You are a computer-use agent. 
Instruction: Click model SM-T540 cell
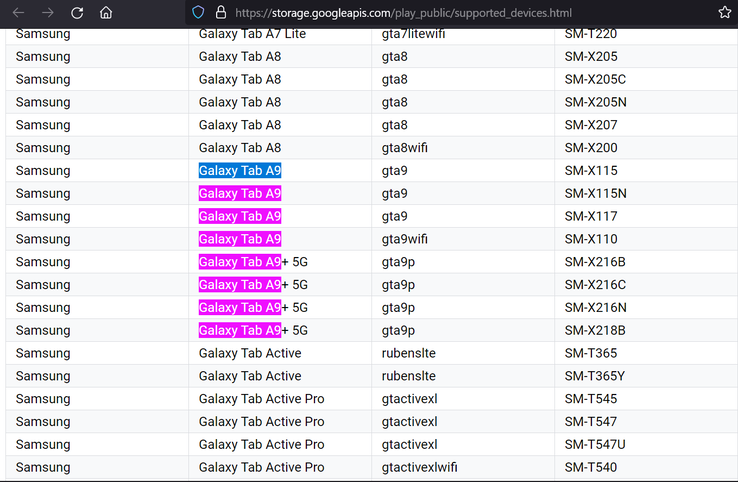click(591, 467)
